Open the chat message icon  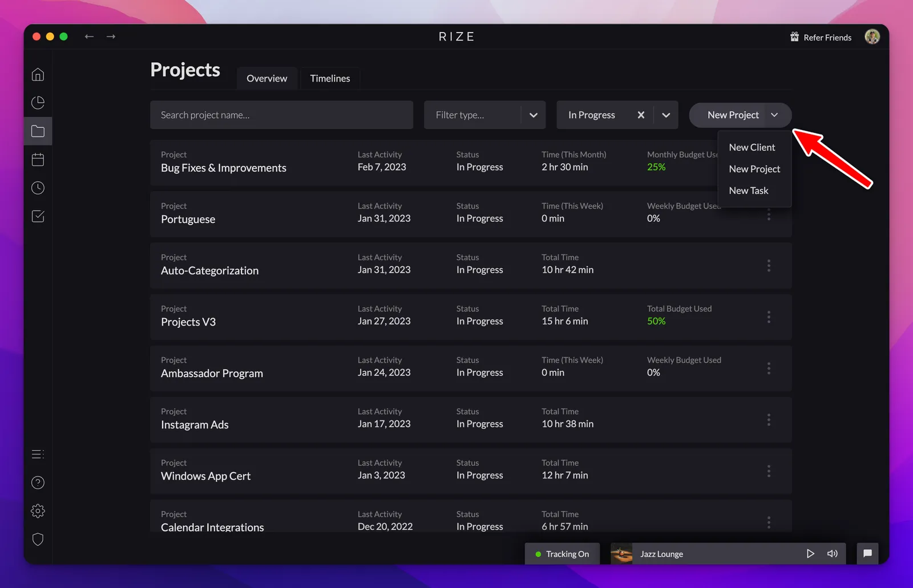coord(867,553)
